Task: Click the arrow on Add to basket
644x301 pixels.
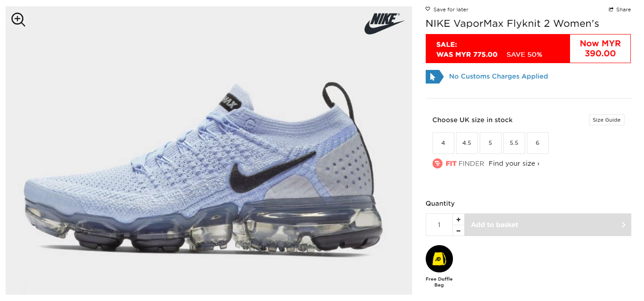Action: click(x=624, y=225)
